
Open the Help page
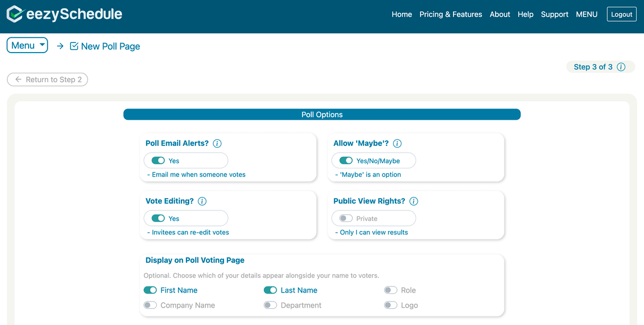point(525,15)
